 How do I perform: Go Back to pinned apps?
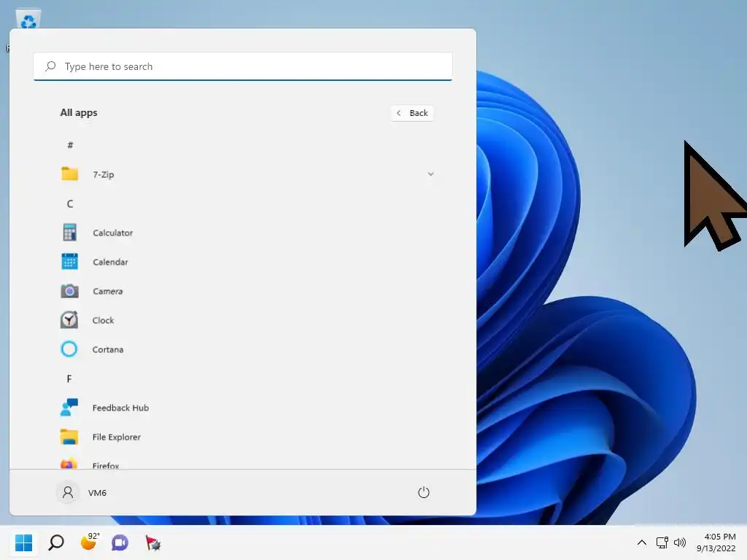pos(412,113)
